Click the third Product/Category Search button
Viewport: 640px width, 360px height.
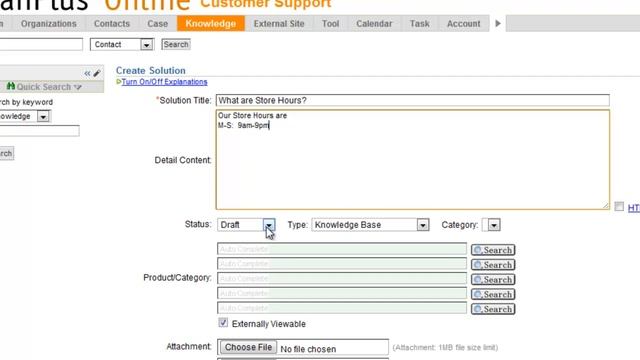493,279
